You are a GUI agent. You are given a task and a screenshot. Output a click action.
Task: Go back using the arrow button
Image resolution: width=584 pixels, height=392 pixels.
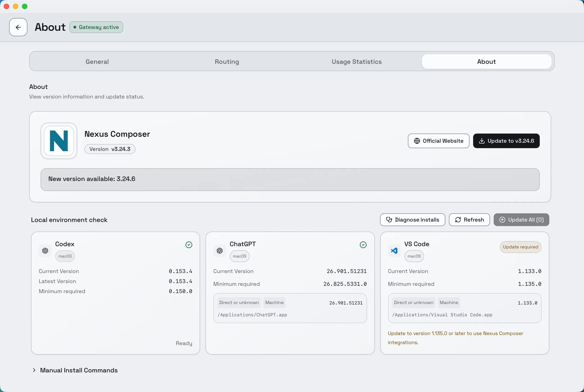pos(18,27)
